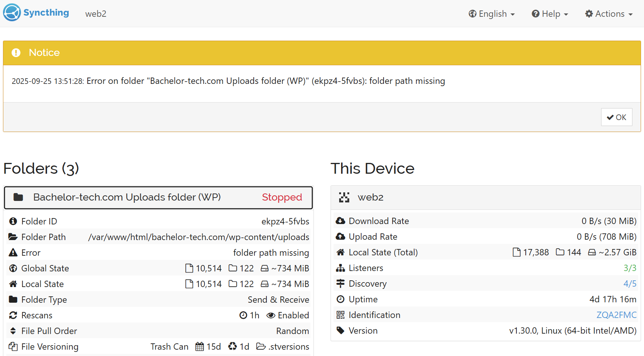
Task: Open the Actions dropdown menu
Action: (609, 14)
